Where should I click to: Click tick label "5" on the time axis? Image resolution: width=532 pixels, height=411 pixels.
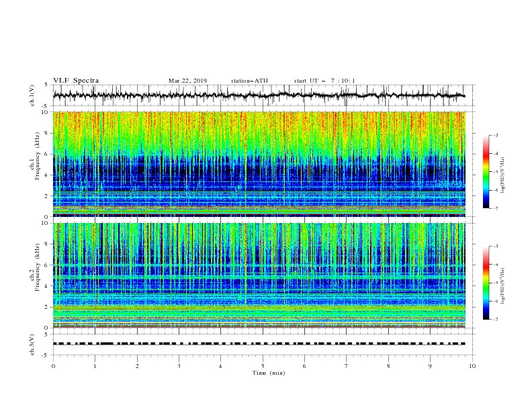click(x=263, y=366)
